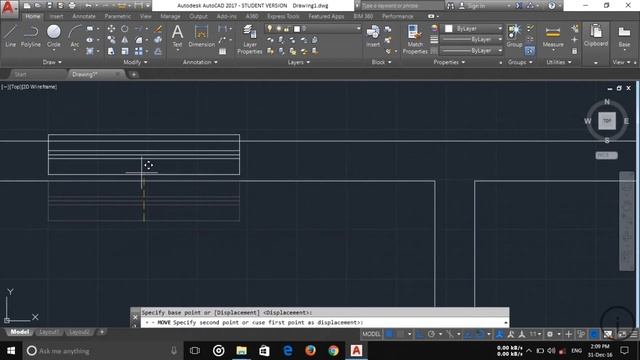Activate the Move tool in Modify panel
Screen dimensions: 640x360
tap(111, 29)
